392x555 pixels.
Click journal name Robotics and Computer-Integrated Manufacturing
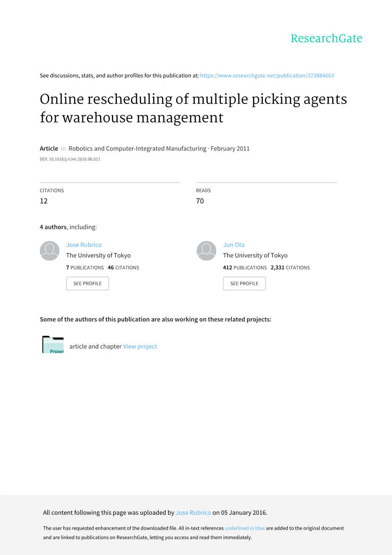pos(137,148)
